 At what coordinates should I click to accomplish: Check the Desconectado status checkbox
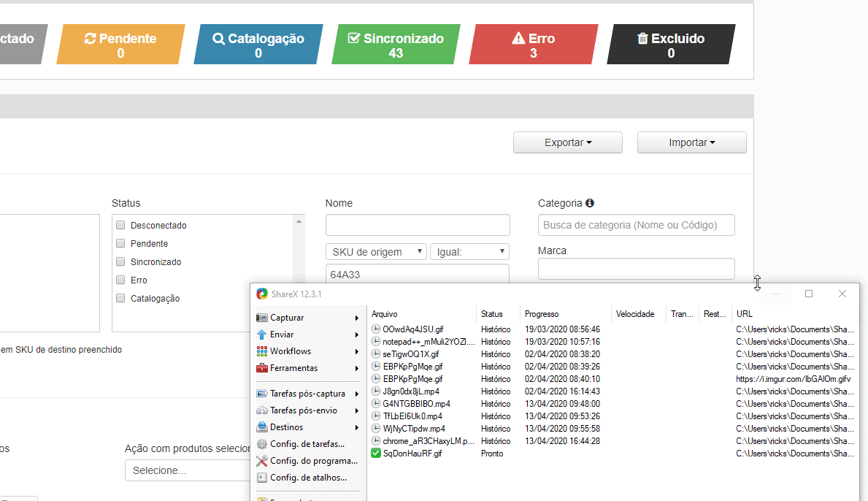point(121,226)
